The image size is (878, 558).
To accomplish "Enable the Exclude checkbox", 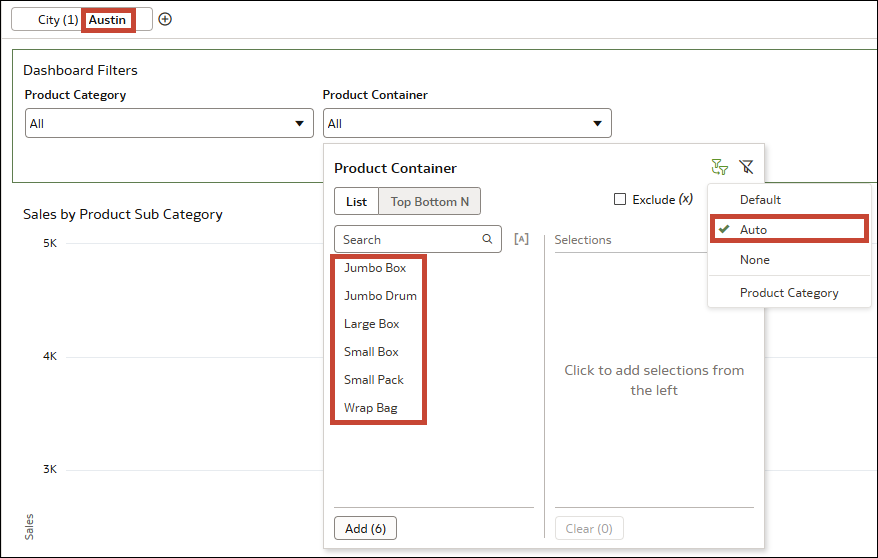I will coord(620,199).
